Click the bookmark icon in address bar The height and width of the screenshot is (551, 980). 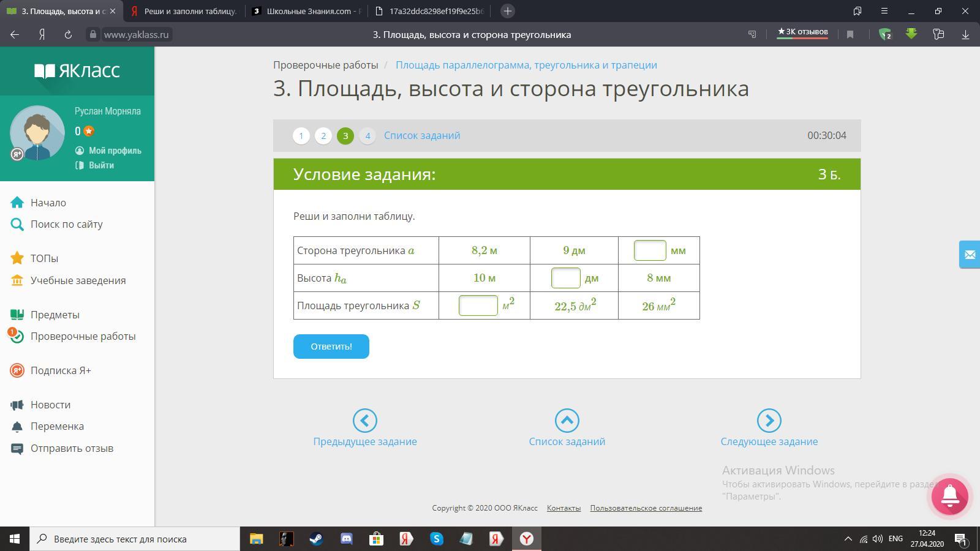tap(850, 35)
